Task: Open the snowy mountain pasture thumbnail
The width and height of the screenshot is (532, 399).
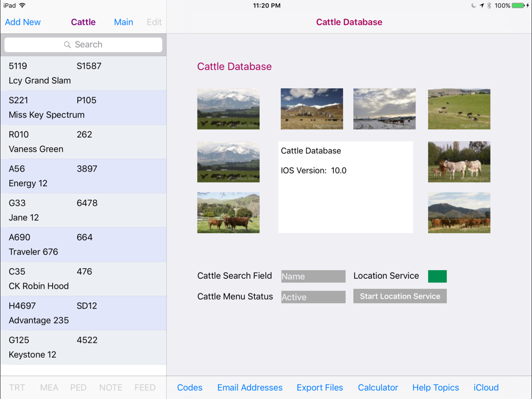Action: (x=228, y=109)
